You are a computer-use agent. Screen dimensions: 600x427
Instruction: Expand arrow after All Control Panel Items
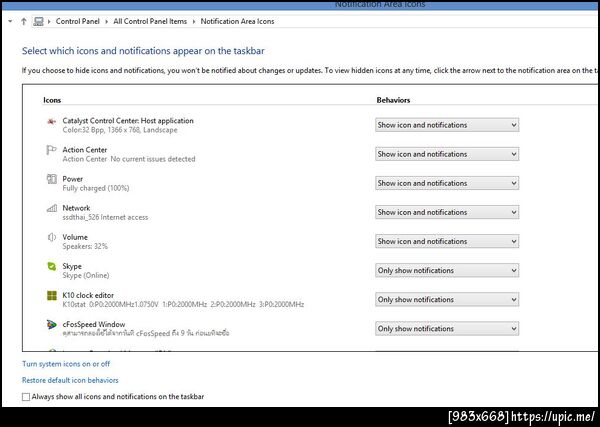pyautogui.click(x=194, y=21)
